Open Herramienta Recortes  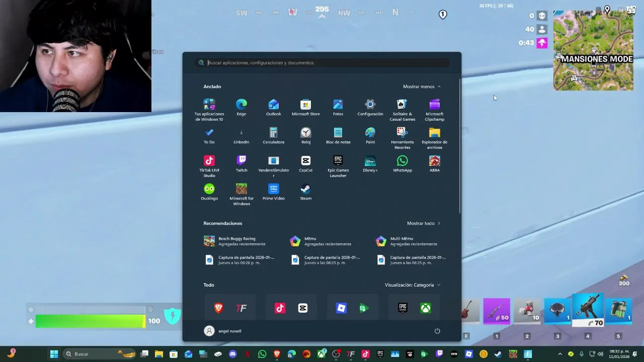(403, 138)
